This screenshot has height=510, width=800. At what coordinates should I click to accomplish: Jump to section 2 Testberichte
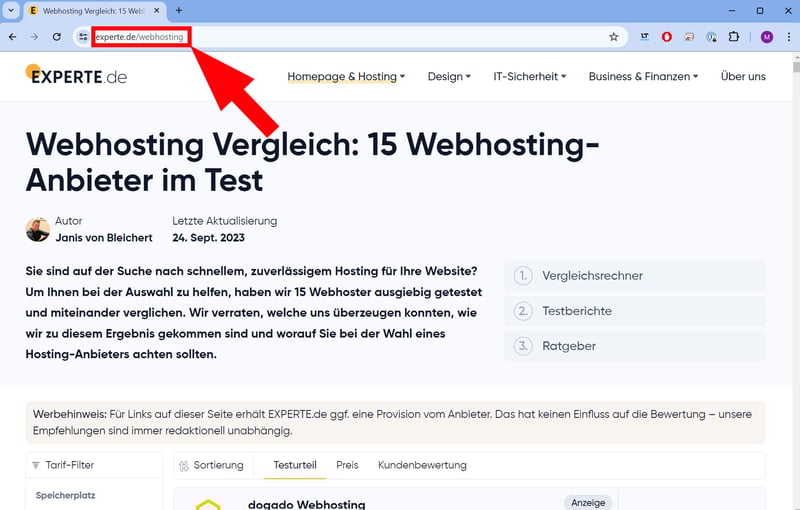point(635,311)
